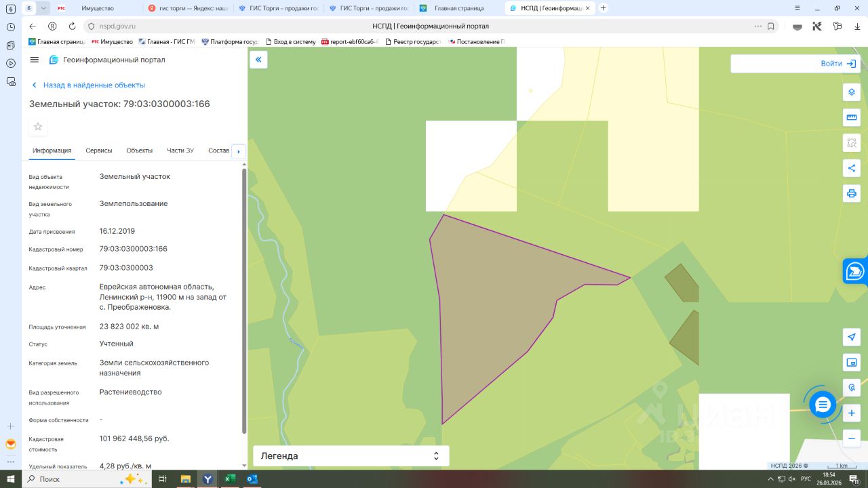Open the overview map window icon
868x488 pixels.
[852, 363]
